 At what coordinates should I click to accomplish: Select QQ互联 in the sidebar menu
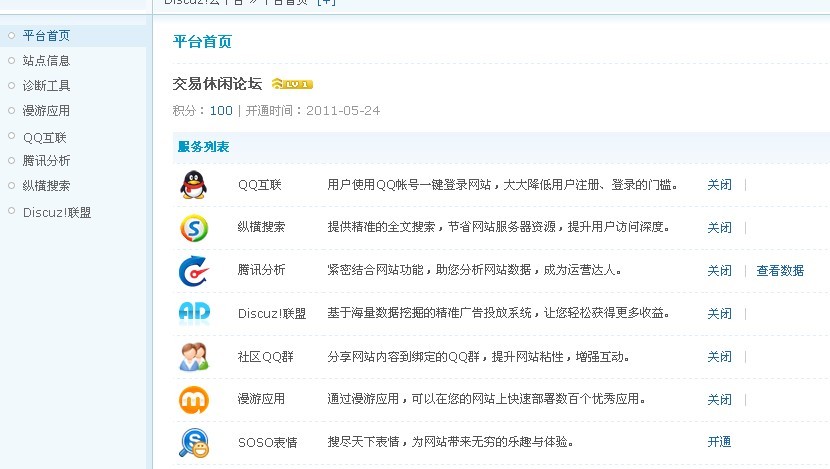[44, 138]
